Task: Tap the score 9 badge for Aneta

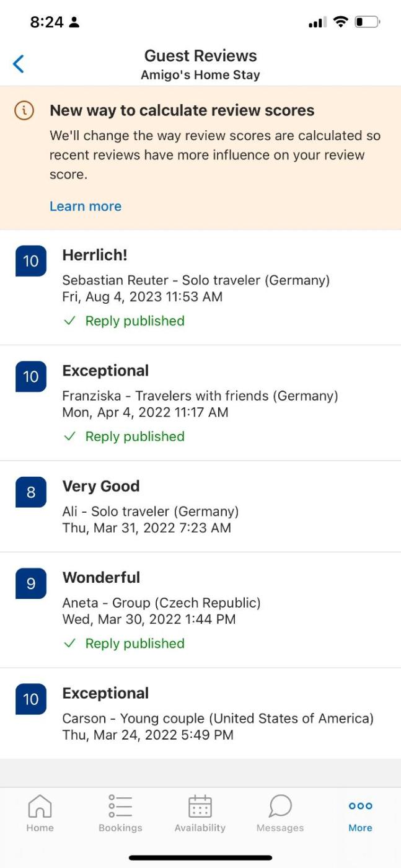Action: pyautogui.click(x=31, y=583)
